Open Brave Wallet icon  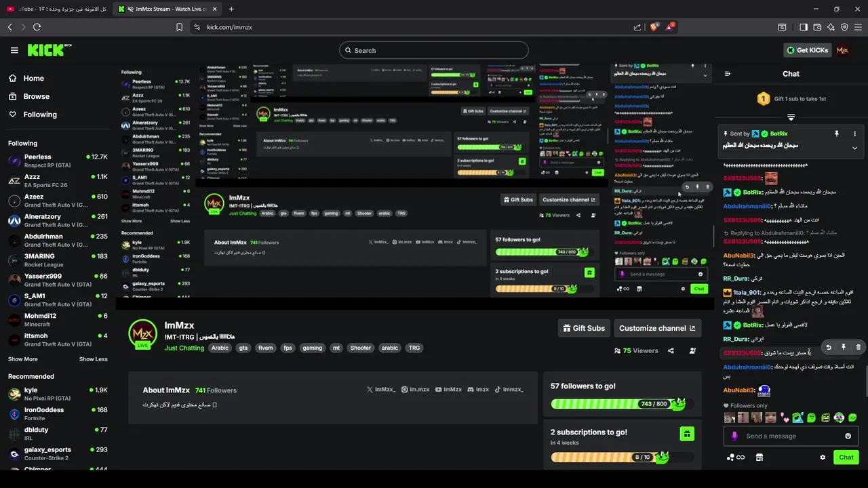point(817,27)
